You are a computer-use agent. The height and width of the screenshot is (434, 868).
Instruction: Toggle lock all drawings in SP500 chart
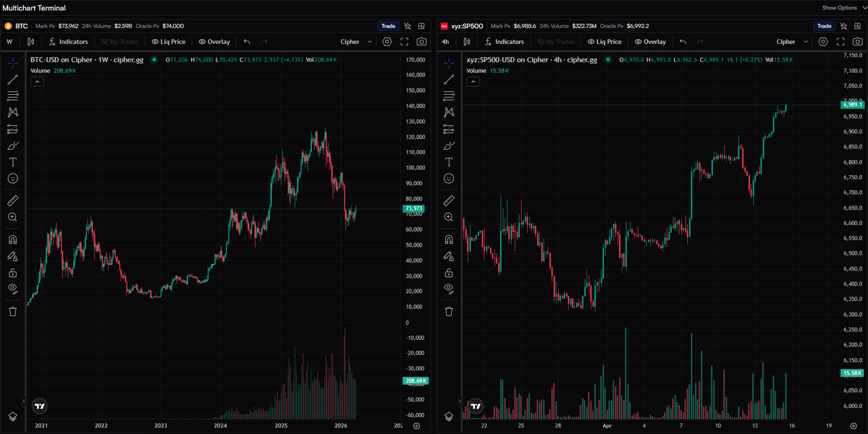(x=448, y=273)
